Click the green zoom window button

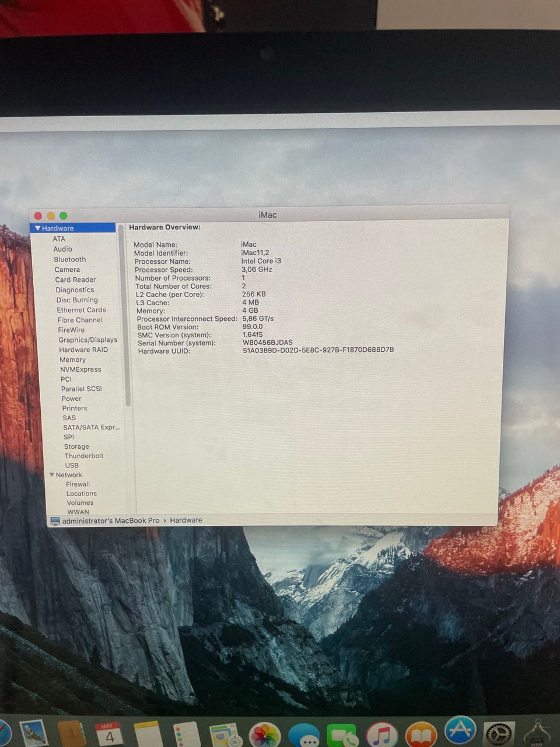coord(63,215)
